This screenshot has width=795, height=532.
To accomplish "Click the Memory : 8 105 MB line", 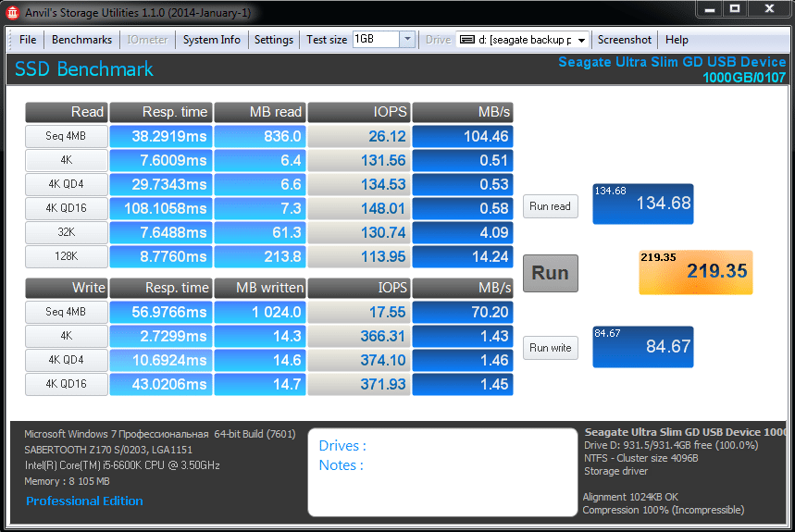I will pyautogui.click(x=67, y=481).
